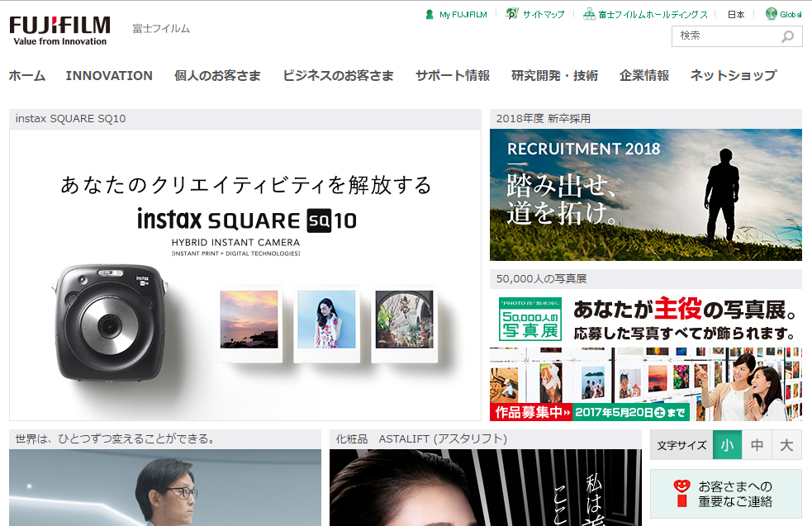812x526 pixels.
Task: Go to ホーム menu item
Action: (27, 76)
